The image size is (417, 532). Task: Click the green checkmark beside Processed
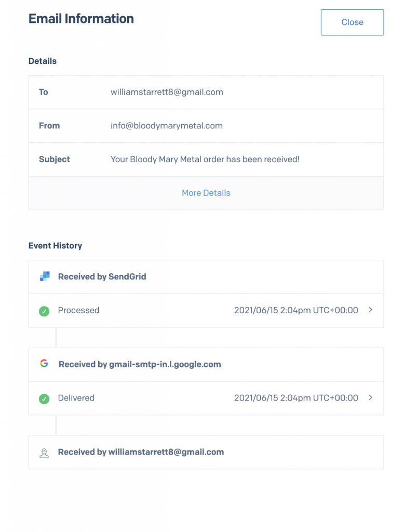44,311
